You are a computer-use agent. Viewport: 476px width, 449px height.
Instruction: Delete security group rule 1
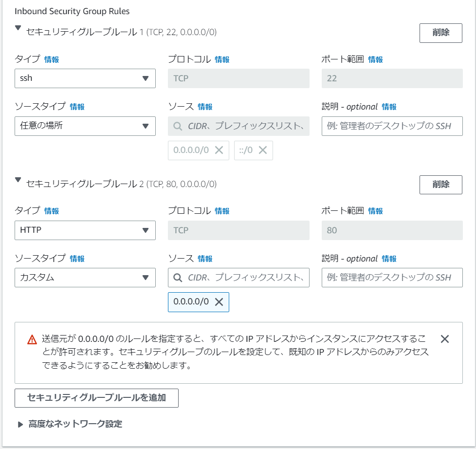click(441, 33)
